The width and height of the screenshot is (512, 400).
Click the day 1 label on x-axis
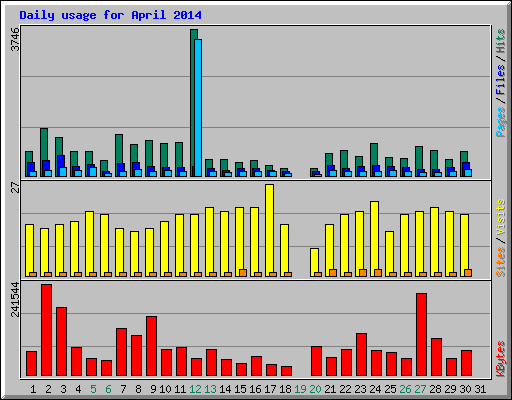(x=33, y=389)
